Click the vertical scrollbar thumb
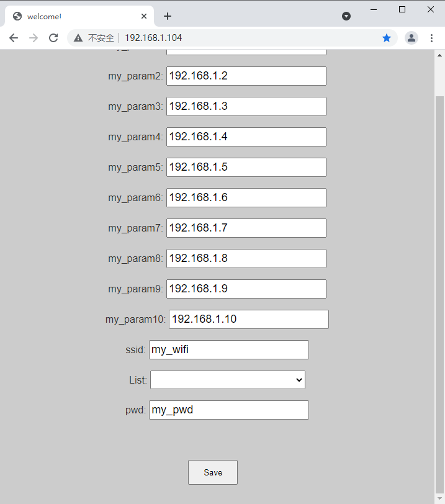 coord(439,294)
